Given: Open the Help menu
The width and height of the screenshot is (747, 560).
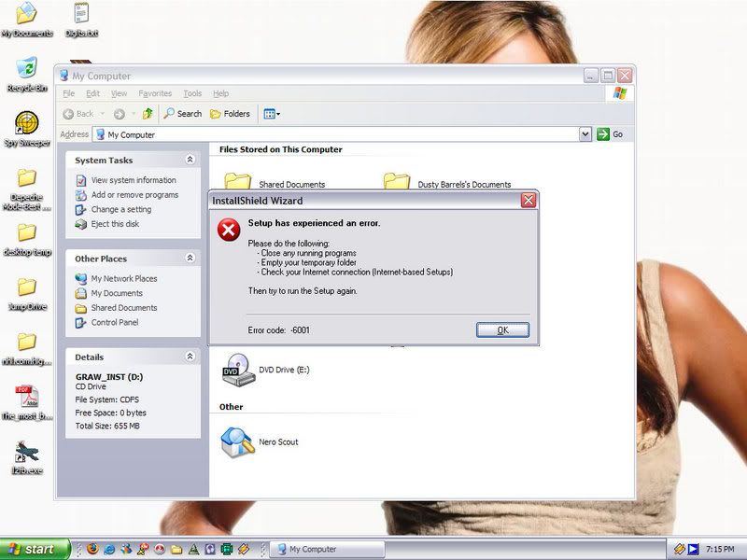Looking at the screenshot, I should (220, 93).
